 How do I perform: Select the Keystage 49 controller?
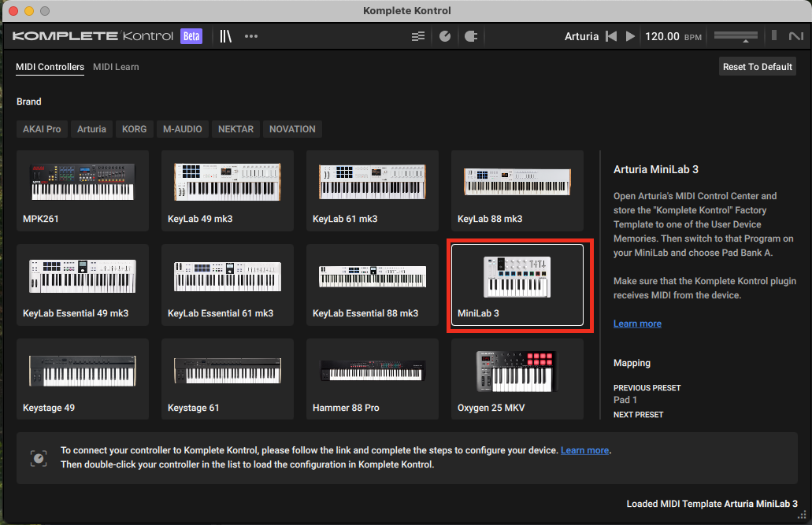(x=83, y=379)
